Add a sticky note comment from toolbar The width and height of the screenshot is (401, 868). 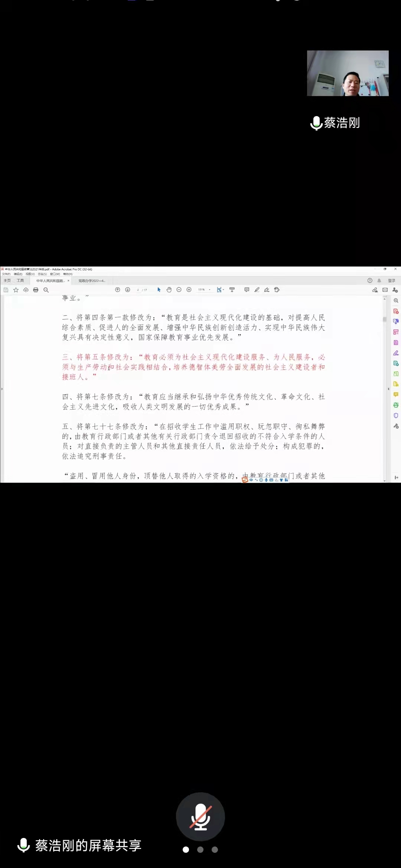point(247,290)
